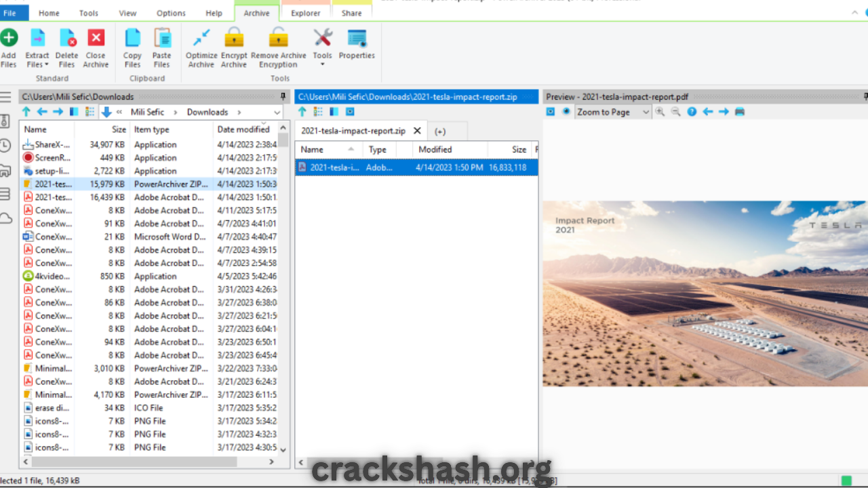Click the folders icon in left sidebar
868x488 pixels.
[x=5, y=170]
